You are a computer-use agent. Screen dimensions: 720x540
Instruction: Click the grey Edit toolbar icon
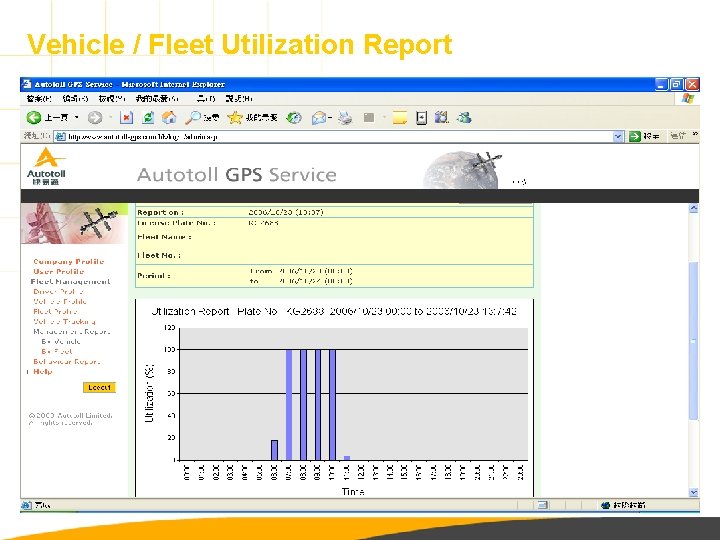pos(369,118)
